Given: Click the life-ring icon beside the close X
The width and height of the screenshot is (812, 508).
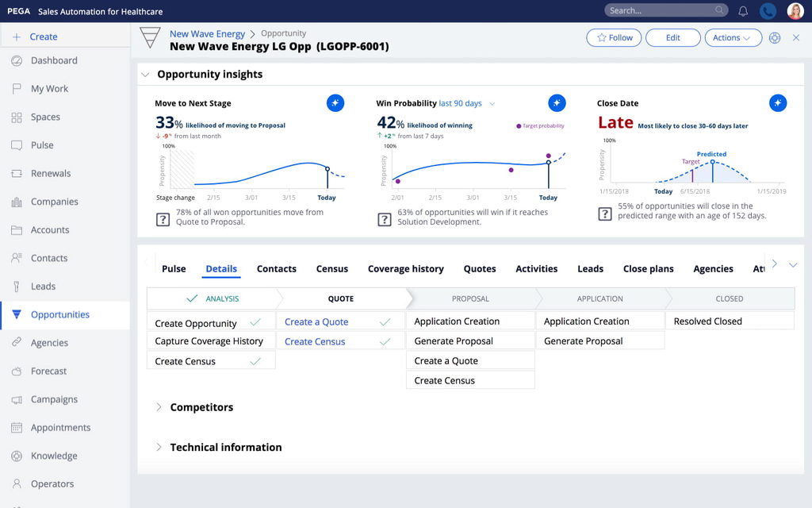Looking at the screenshot, I should pos(775,37).
